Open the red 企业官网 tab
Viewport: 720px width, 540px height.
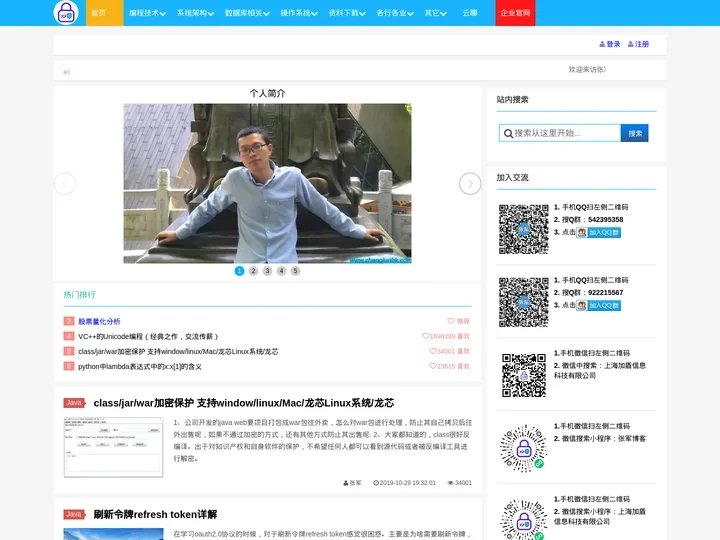tap(515, 13)
